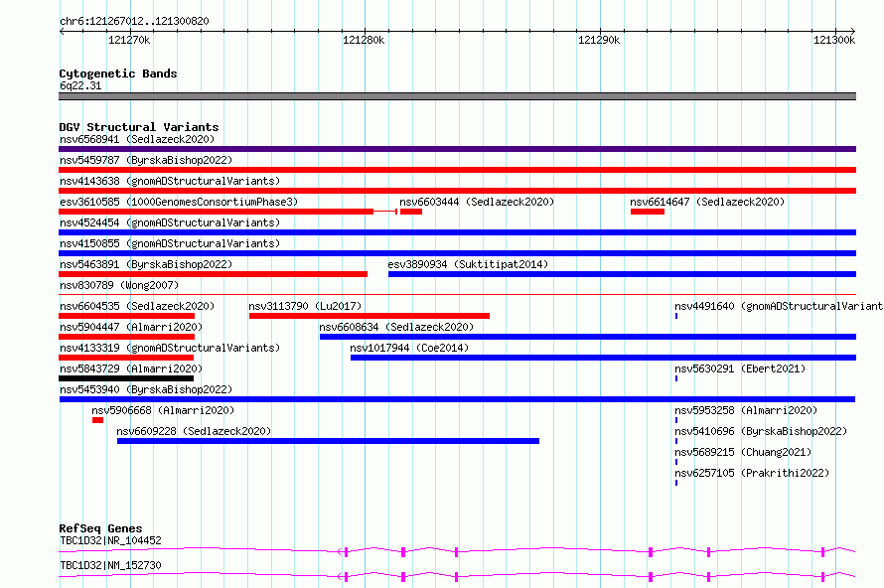Open variant esv3890934 (Suktitipat2014) label
This screenshot has width=884, height=588.
pyautogui.click(x=468, y=264)
